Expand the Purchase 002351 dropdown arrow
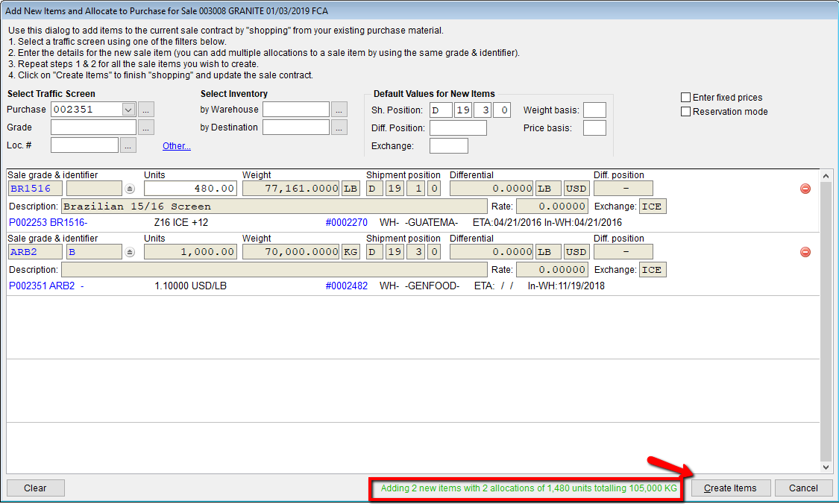 tap(128, 110)
